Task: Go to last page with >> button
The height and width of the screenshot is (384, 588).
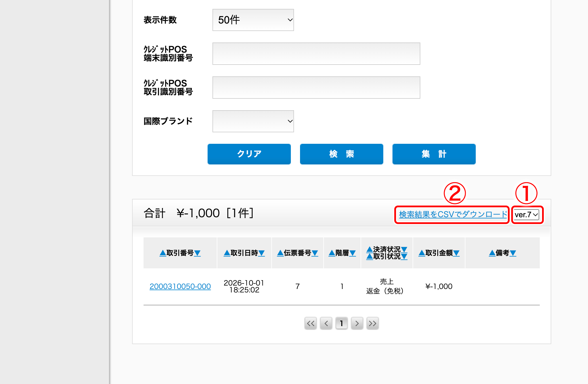Action: point(373,323)
